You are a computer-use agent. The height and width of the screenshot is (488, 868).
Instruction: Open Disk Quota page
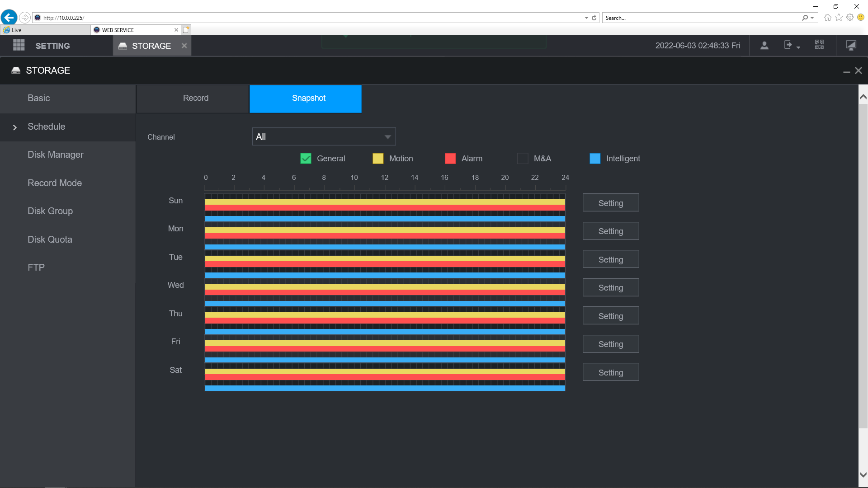[68, 239]
